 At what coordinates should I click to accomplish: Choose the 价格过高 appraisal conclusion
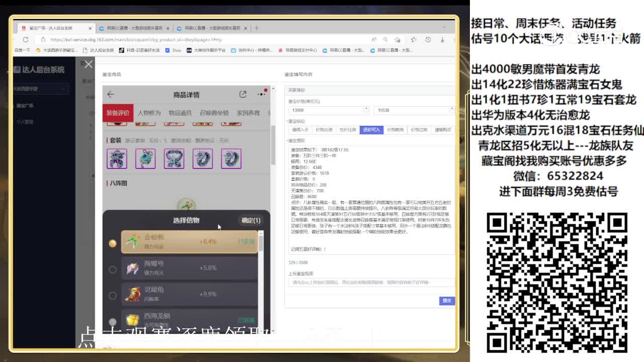[419, 130]
